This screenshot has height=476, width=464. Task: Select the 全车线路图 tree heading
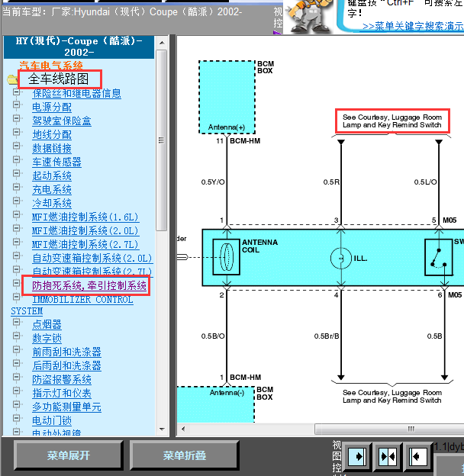click(x=58, y=79)
